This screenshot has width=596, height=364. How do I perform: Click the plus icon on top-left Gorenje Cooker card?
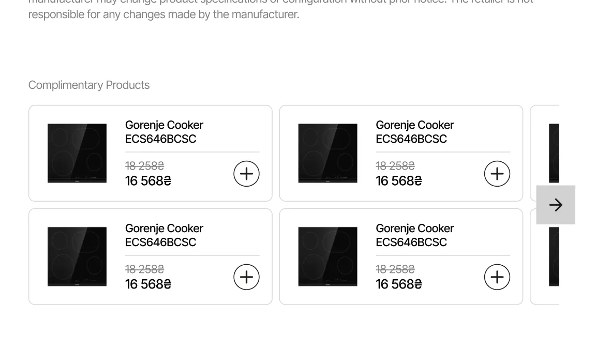coord(246,173)
